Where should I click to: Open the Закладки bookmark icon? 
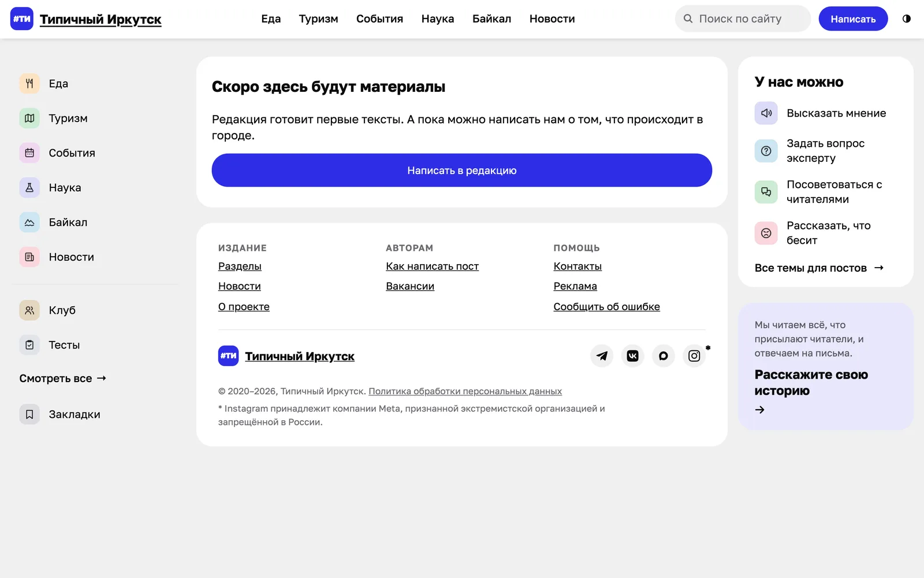pos(29,414)
